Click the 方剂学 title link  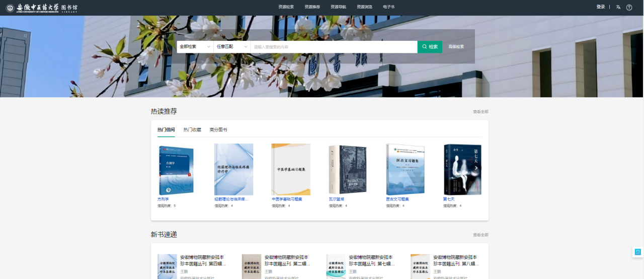(x=163, y=199)
